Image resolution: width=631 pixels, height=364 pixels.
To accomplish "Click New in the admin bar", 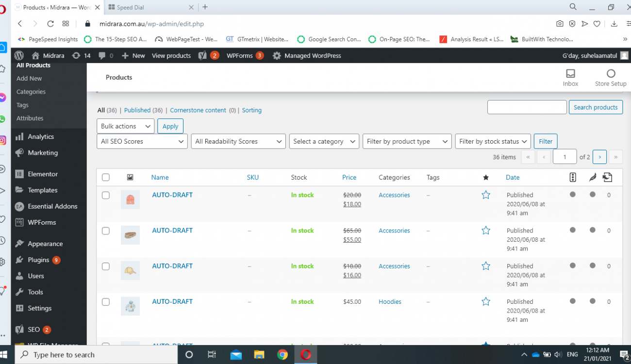I will pos(133,56).
